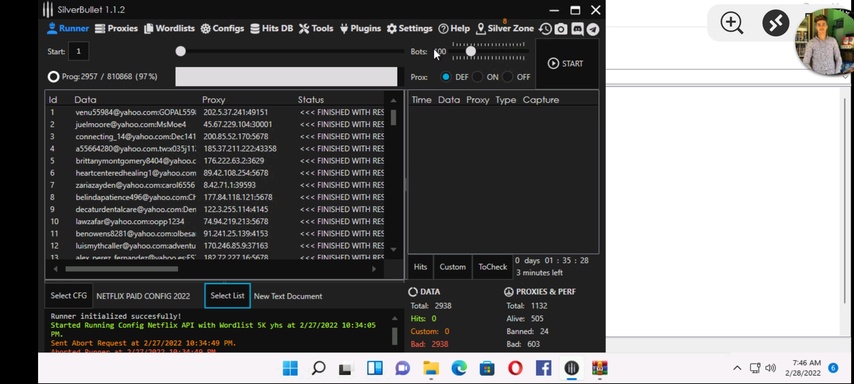854x384 pixels.
Task: Click the Capture column header
Action: (541, 100)
